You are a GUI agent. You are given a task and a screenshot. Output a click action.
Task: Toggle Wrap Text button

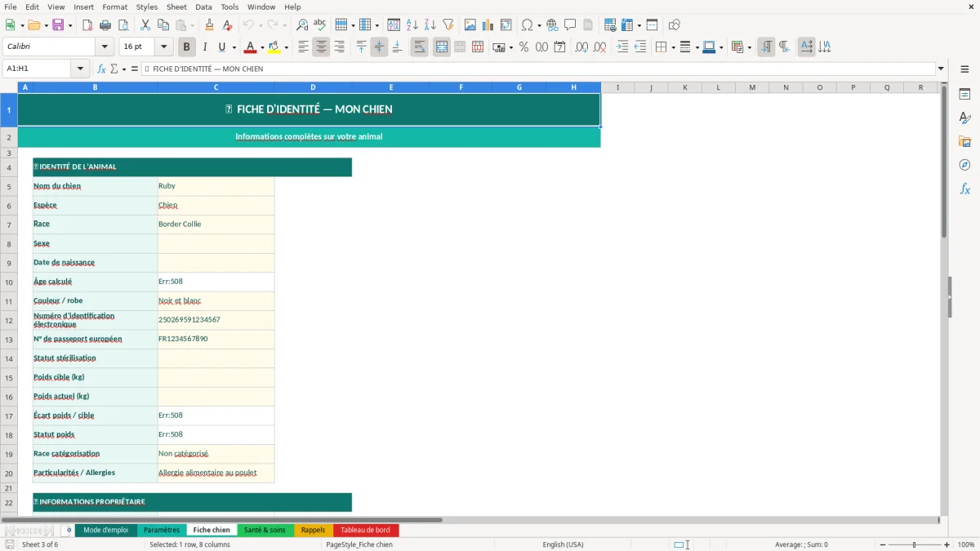[420, 47]
